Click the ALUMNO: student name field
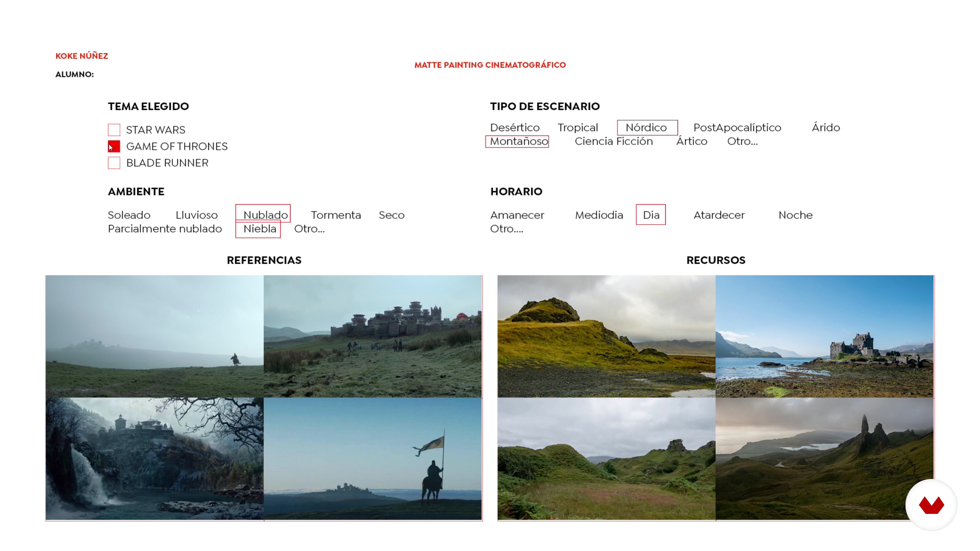This screenshot has width=980, height=551. click(x=75, y=74)
